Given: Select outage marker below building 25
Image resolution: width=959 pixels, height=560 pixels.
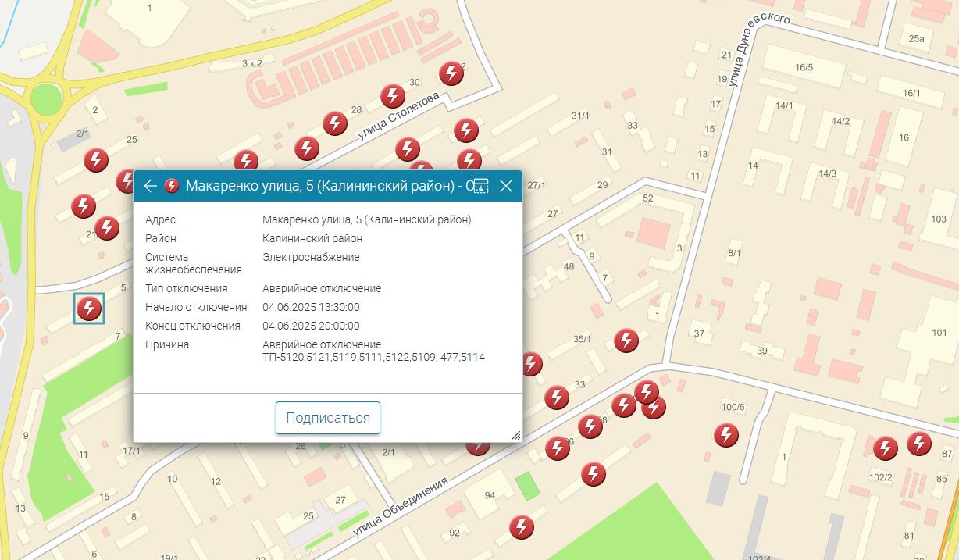Looking at the screenshot, I should click(96, 159).
